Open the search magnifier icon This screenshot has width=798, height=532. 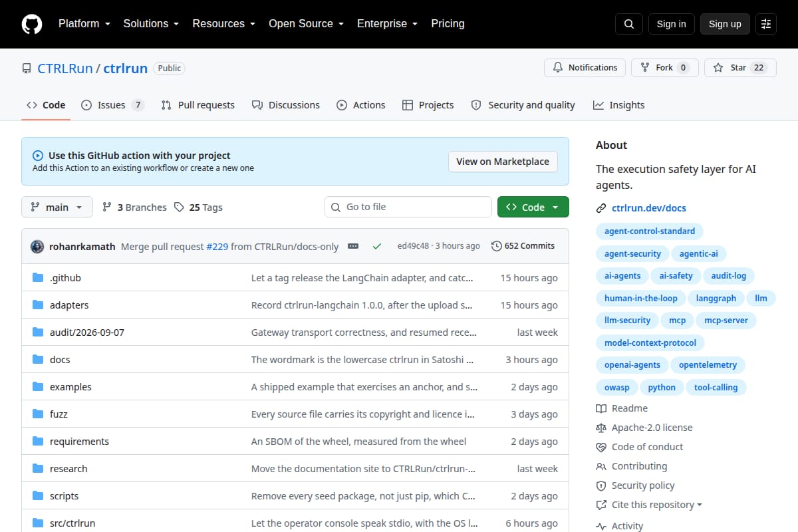click(629, 24)
